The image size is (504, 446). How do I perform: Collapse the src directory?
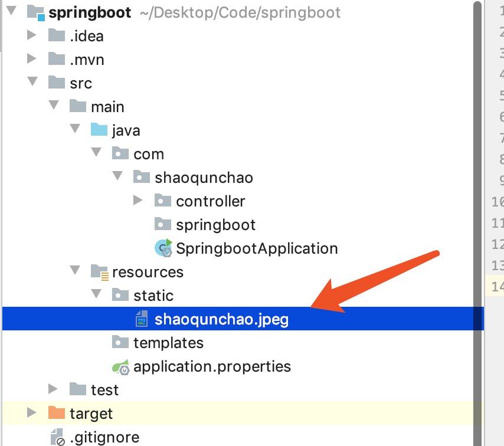32,83
